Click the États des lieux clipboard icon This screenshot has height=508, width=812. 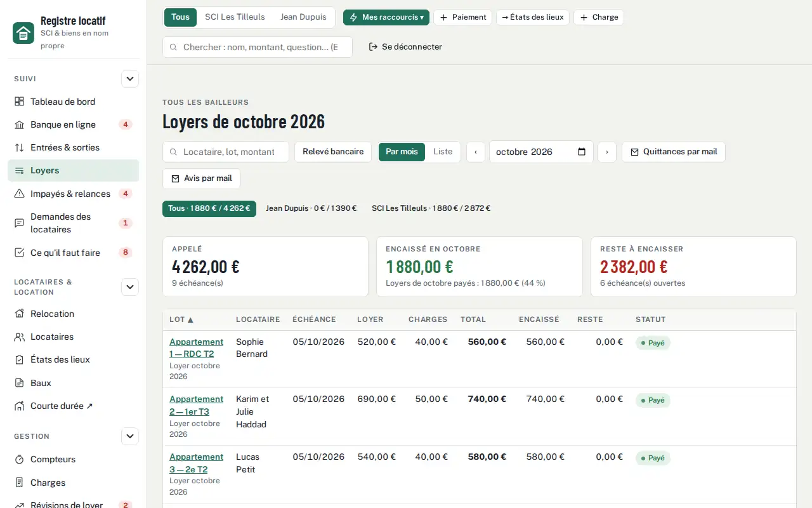pos(19,359)
